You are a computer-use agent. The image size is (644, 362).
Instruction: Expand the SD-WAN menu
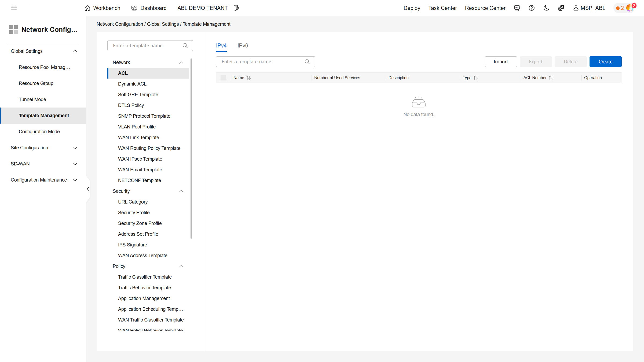click(75, 164)
